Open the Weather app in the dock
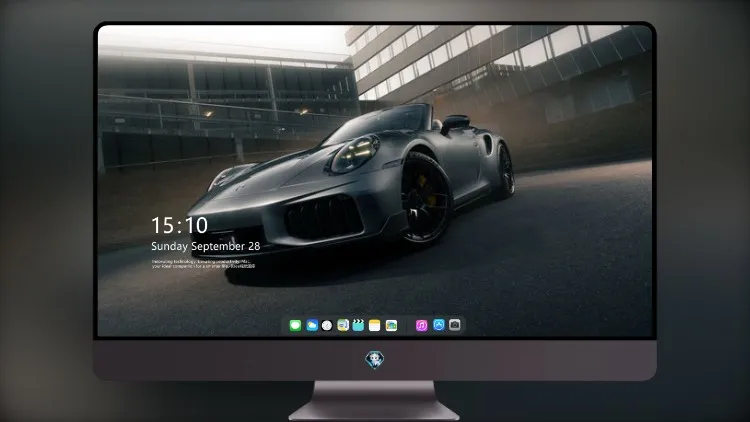Image resolution: width=750 pixels, height=422 pixels. tap(312, 325)
